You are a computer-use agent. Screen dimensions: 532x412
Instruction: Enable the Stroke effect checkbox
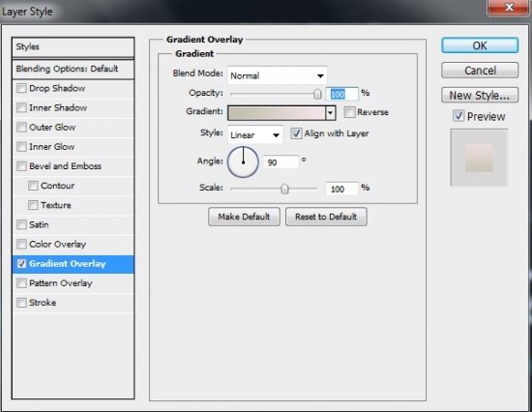[x=21, y=303]
